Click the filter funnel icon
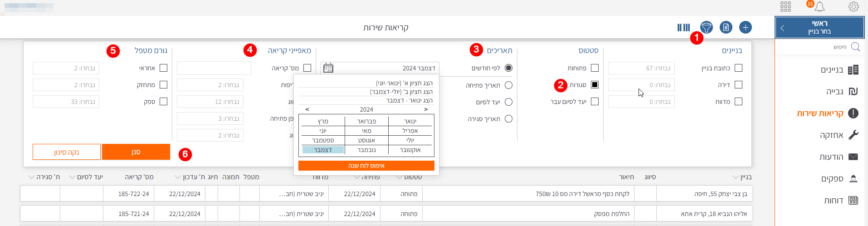The width and height of the screenshot is (868, 226). tap(706, 28)
